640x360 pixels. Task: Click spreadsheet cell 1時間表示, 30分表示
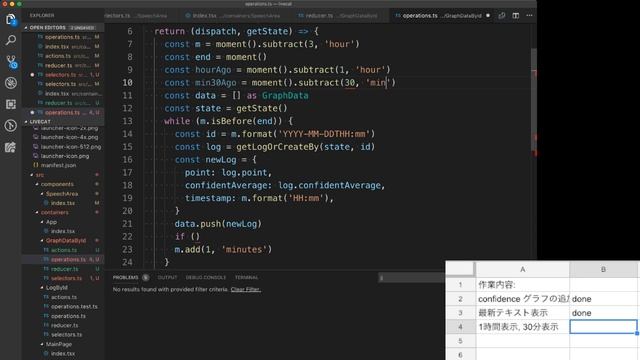coord(522,327)
